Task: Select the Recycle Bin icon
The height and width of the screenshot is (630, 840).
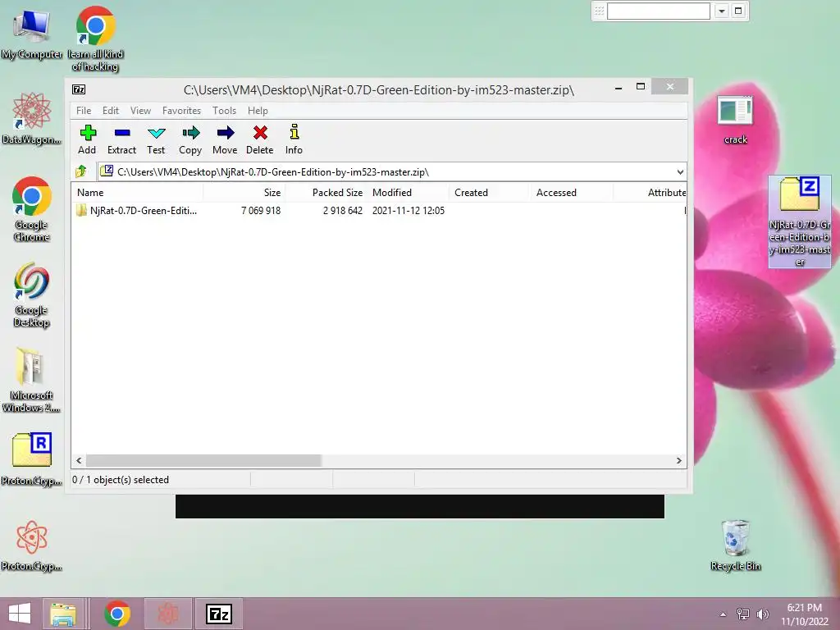Action: (x=736, y=546)
